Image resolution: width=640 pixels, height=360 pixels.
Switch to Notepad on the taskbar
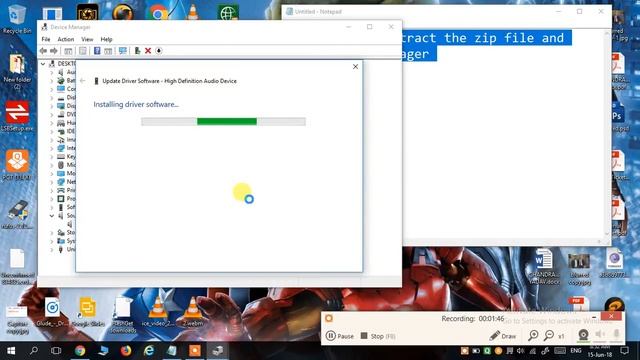(172, 351)
